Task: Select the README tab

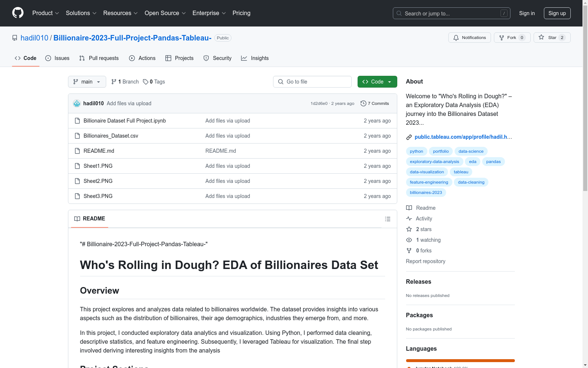Action: (90, 219)
